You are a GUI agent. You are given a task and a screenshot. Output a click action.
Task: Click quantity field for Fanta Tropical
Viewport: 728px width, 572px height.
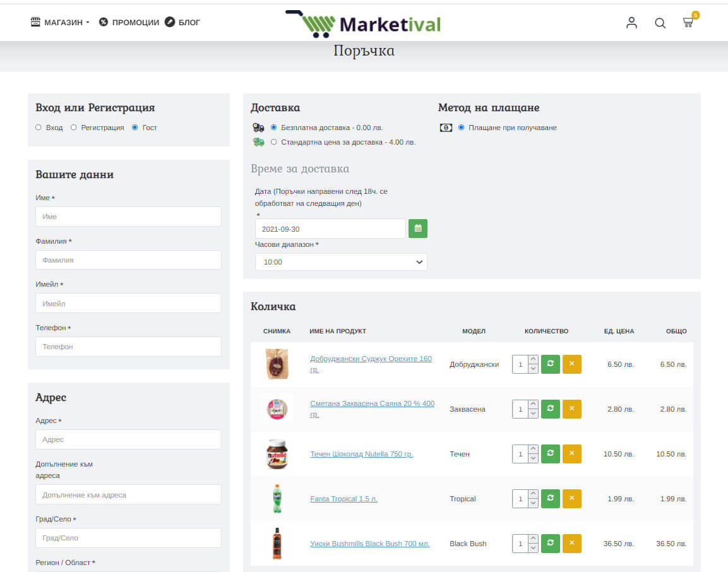520,499
